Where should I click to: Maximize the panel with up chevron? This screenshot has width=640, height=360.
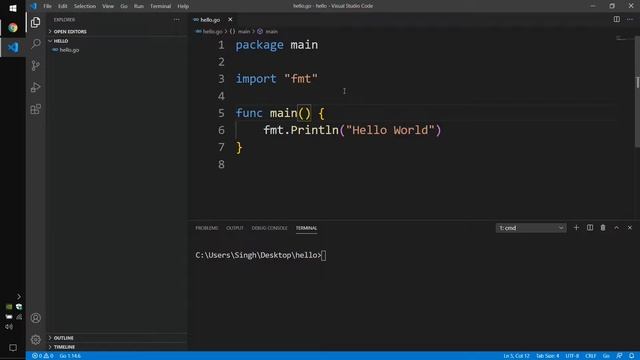pos(616,228)
